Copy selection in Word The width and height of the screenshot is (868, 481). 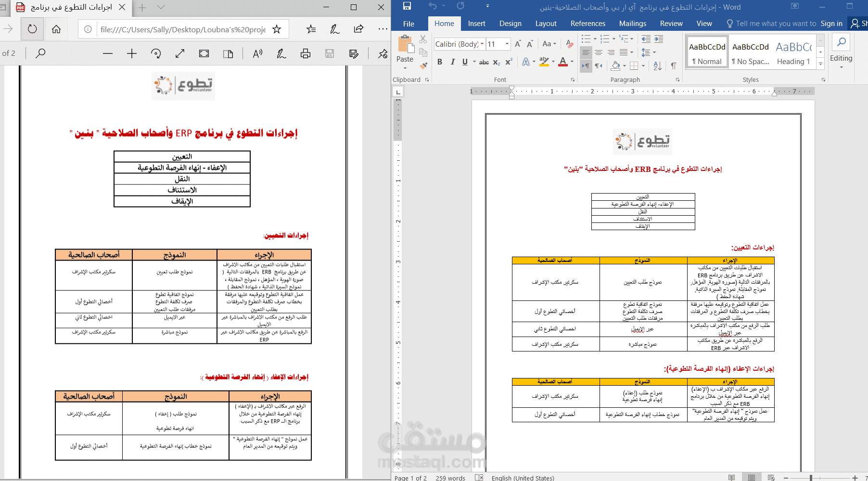423,52
